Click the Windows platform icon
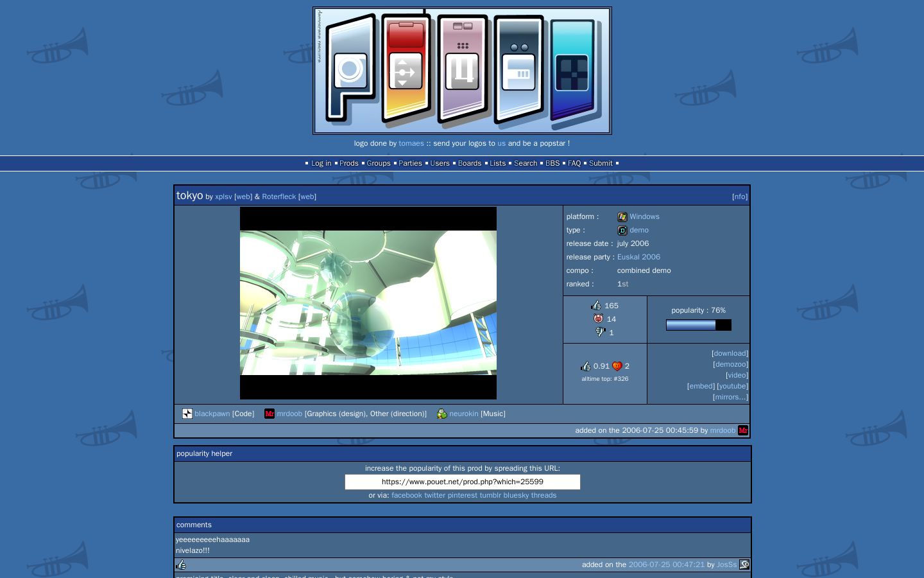 point(622,217)
